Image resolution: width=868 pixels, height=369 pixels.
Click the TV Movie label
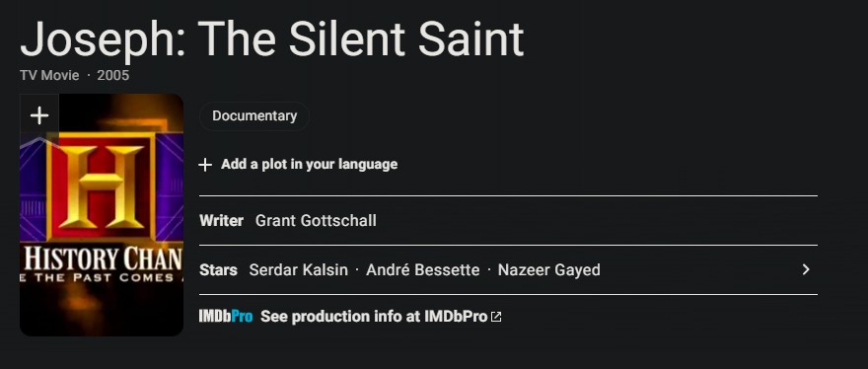pos(50,75)
